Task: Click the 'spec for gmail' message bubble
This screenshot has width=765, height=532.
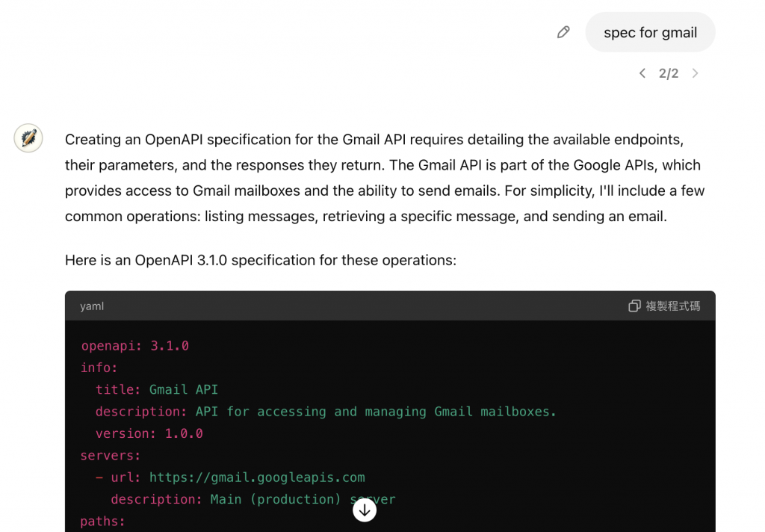Action: click(x=651, y=32)
